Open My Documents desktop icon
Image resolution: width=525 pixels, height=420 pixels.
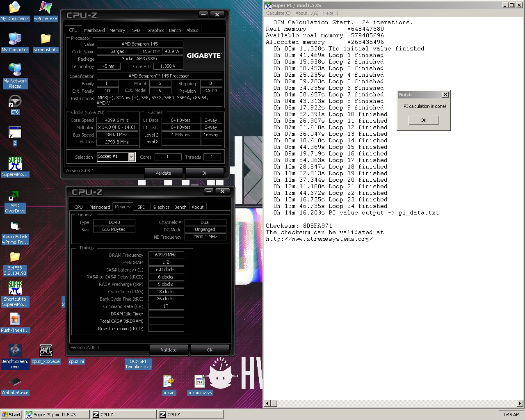point(15,11)
